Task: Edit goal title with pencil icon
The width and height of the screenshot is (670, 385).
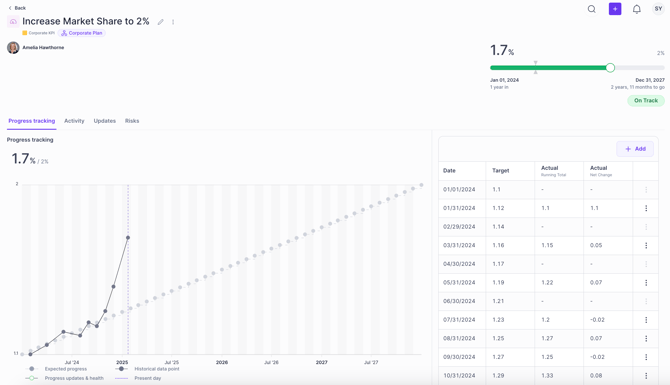Action: 161,22
